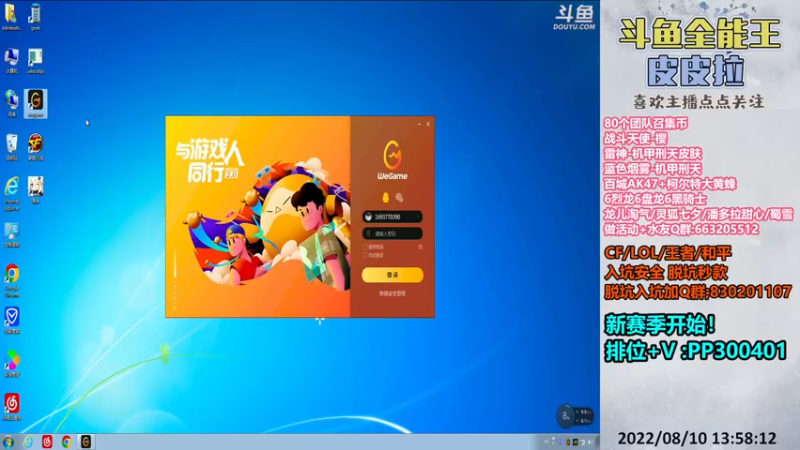Tick the auto login checkbox
Screen dimensions: 800x450
pyautogui.click(x=365, y=255)
